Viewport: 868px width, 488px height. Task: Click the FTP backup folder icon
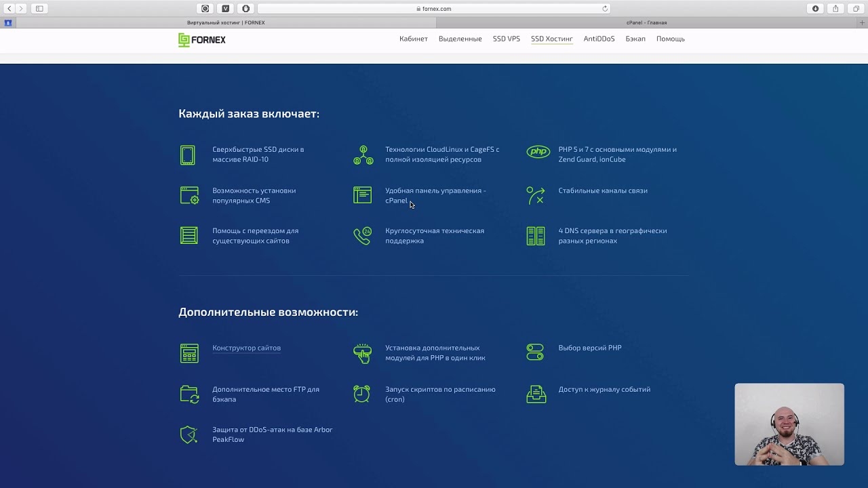pyautogui.click(x=190, y=394)
